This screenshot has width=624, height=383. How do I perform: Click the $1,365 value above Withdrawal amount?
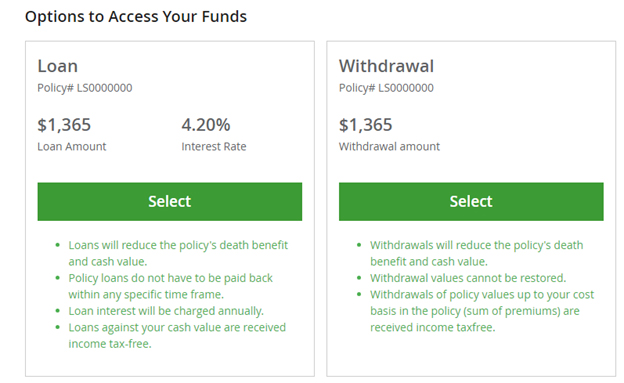[x=366, y=125]
